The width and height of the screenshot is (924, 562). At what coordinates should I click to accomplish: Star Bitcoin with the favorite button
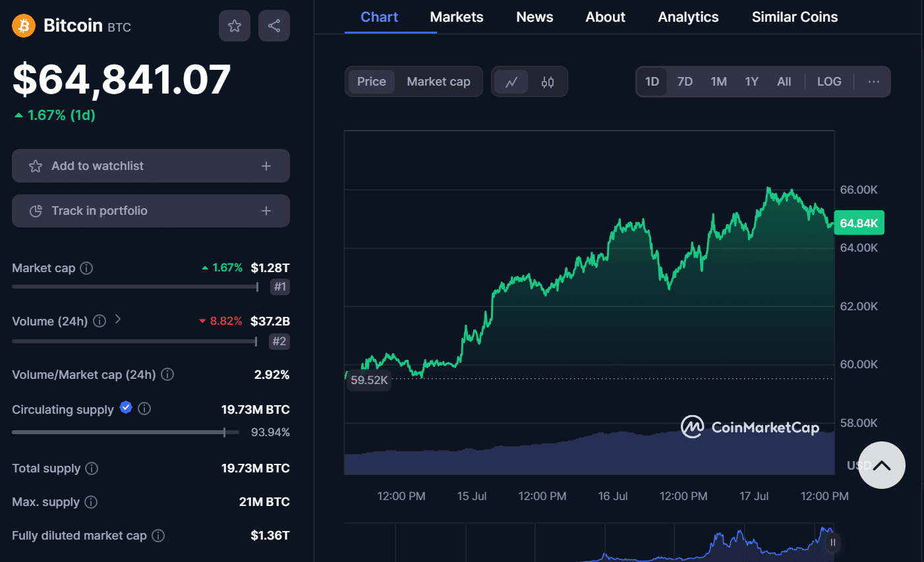tap(234, 26)
